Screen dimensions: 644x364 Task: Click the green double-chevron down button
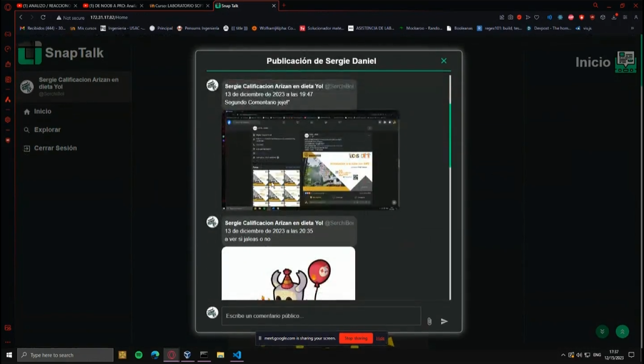point(601,331)
